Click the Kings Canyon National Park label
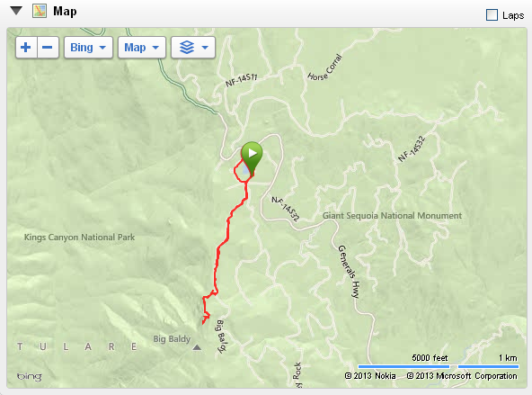Viewport: 532px width, 395px height. (x=79, y=237)
